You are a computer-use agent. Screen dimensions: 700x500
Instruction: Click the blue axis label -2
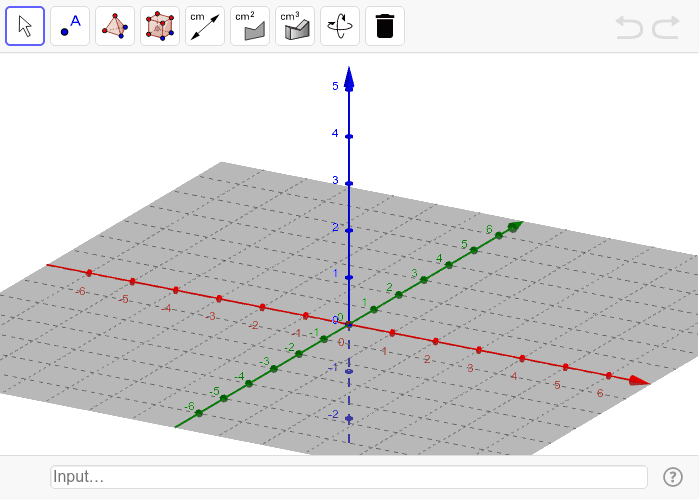[333, 415]
